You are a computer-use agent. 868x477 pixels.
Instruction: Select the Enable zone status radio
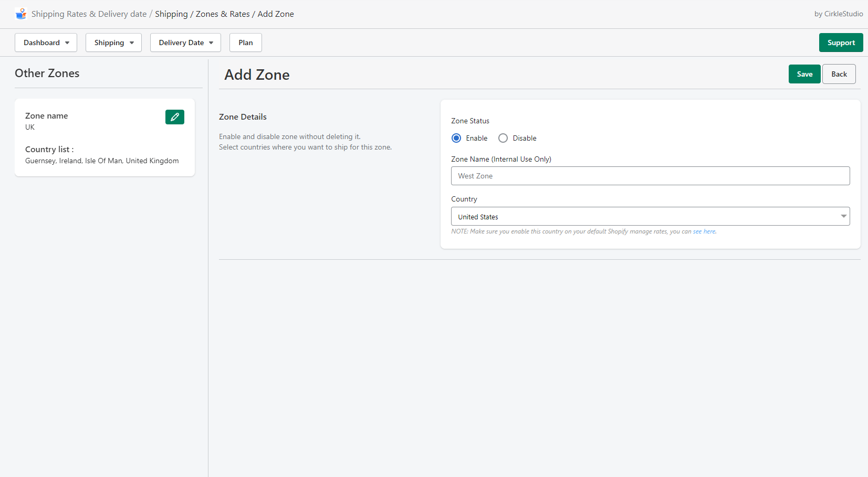pyautogui.click(x=456, y=138)
